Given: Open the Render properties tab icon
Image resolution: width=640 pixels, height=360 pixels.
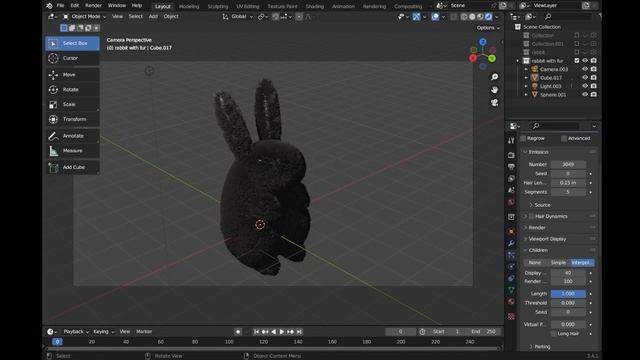Looking at the screenshot, I should (x=511, y=155).
